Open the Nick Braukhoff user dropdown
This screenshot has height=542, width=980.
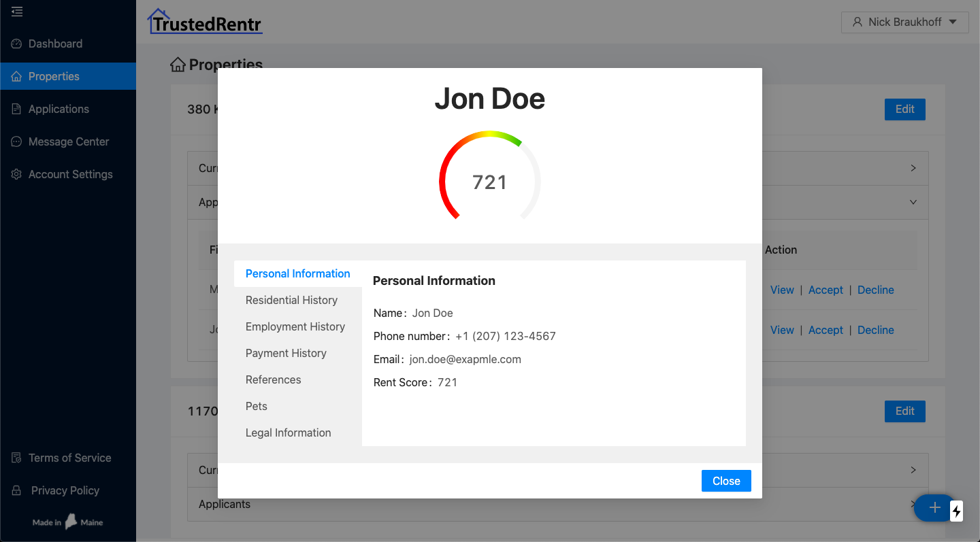pyautogui.click(x=904, y=22)
